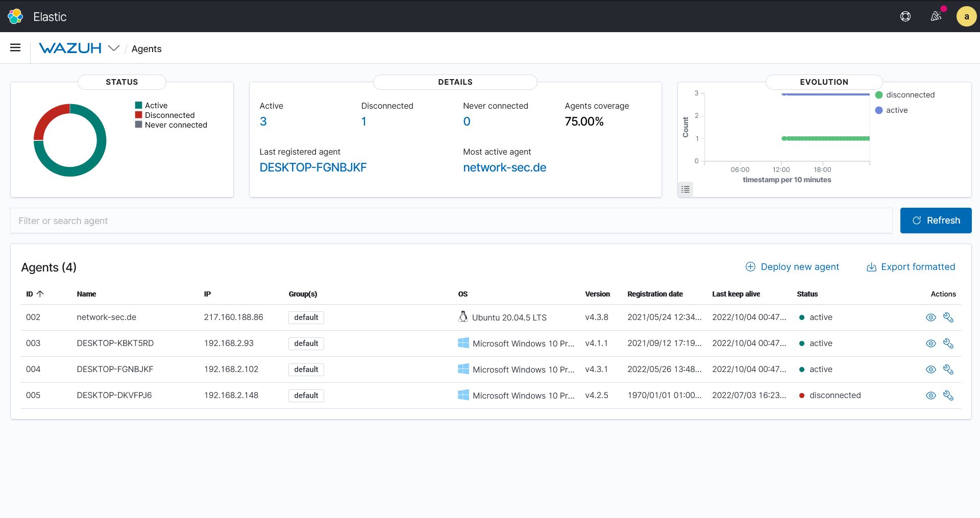This screenshot has height=518, width=980.
Task: Click the Elastic logo icon
Action: [x=15, y=16]
